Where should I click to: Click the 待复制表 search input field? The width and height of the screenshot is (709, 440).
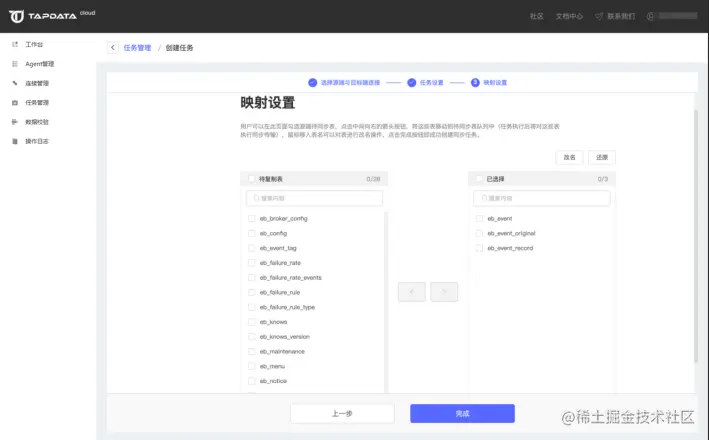314,198
